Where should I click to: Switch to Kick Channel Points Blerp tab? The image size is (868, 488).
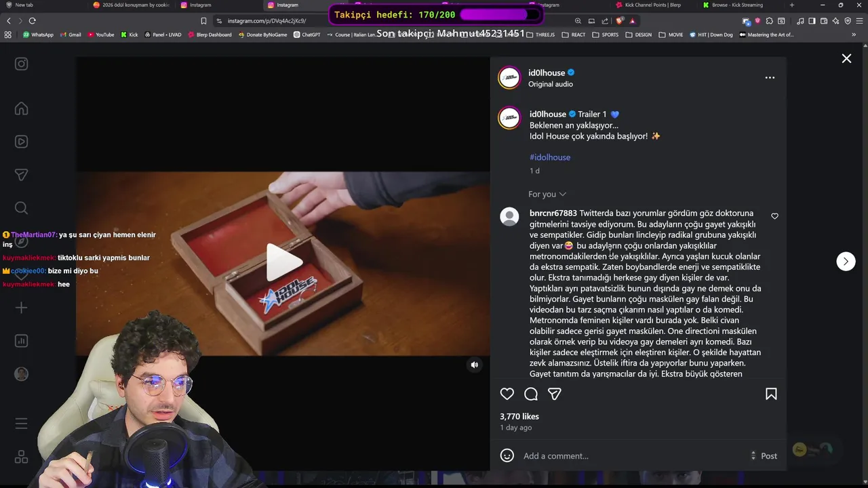[649, 5]
